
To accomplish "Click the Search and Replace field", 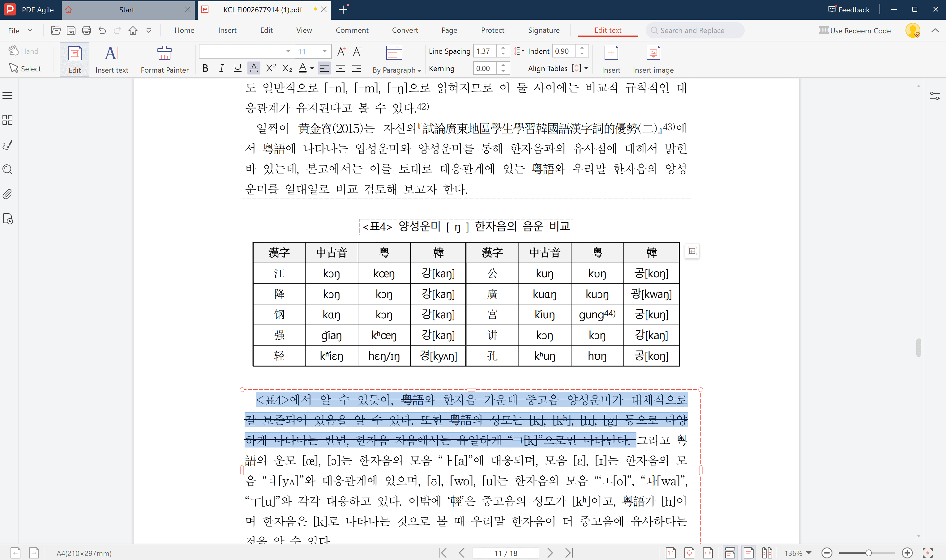I will coord(695,30).
